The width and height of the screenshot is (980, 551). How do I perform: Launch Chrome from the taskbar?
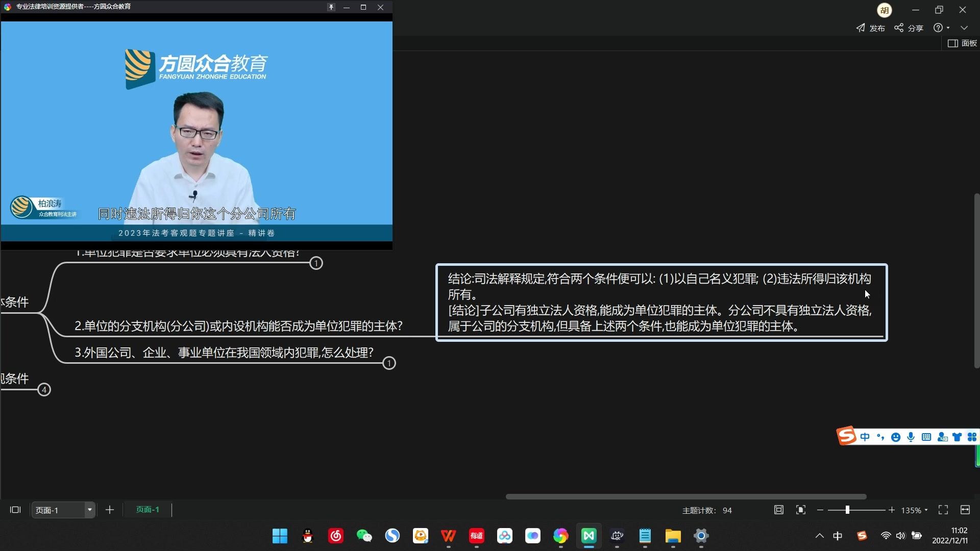tap(561, 536)
